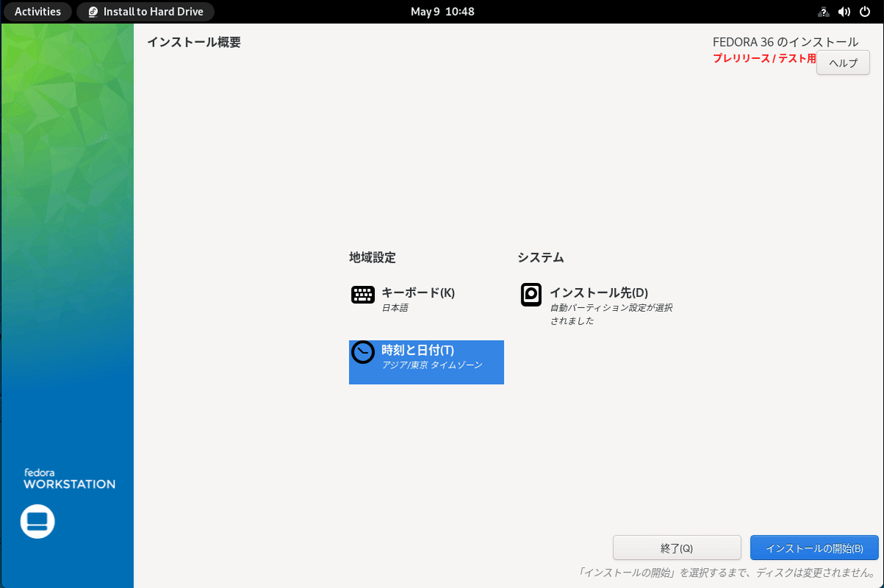
Task: Click インストールの開始(B) to begin installation
Action: 814,548
